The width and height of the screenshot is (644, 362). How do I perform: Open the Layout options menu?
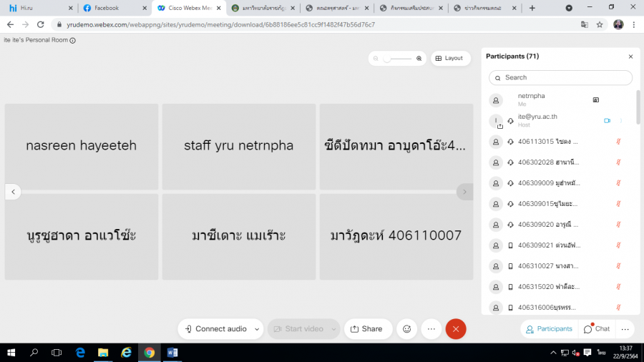449,59
